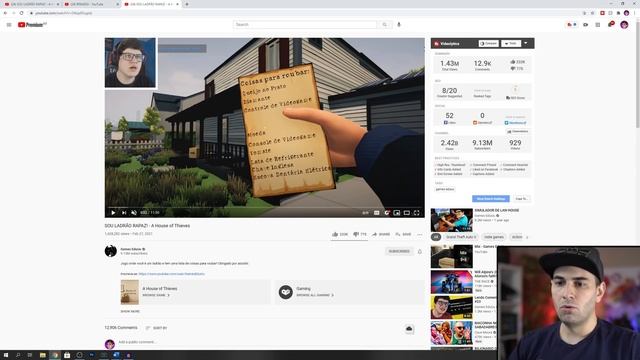Screen dimensions: 640x360
Task: Open the more actions ellipsis menu
Action: [x=420, y=234]
